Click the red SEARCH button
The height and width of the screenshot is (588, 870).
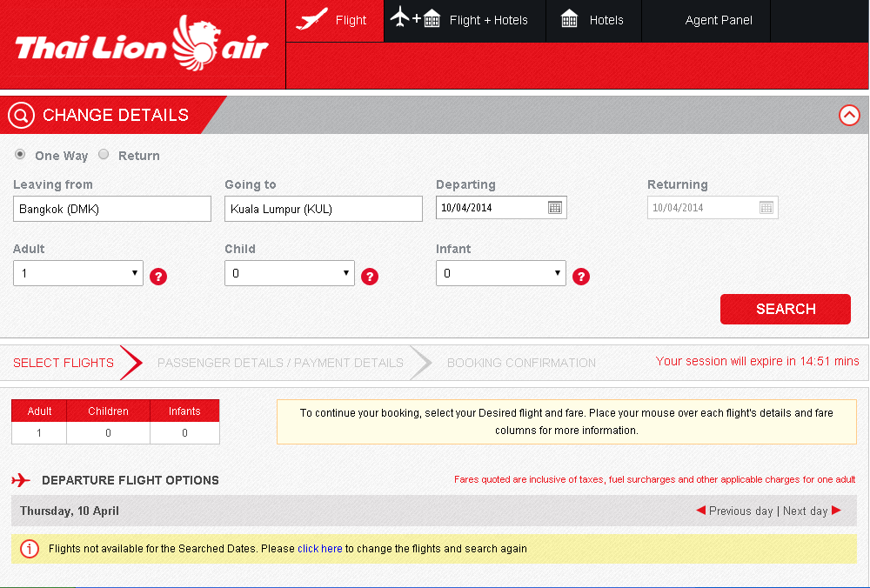coord(785,309)
